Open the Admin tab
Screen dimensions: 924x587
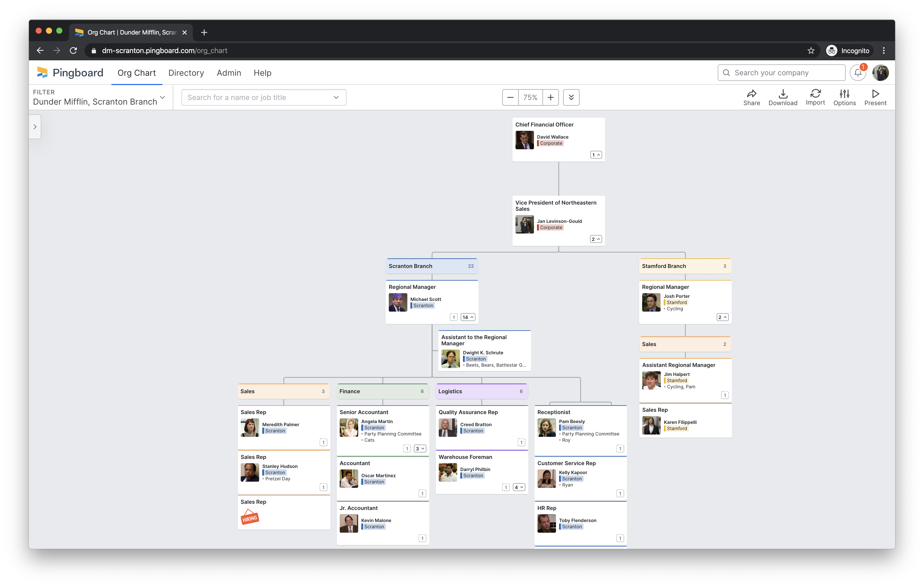click(x=229, y=73)
